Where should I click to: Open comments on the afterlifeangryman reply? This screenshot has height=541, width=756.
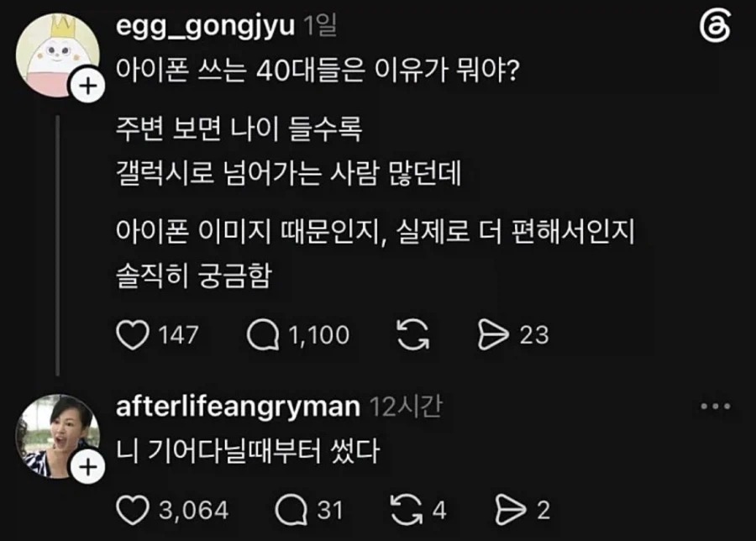(291, 511)
